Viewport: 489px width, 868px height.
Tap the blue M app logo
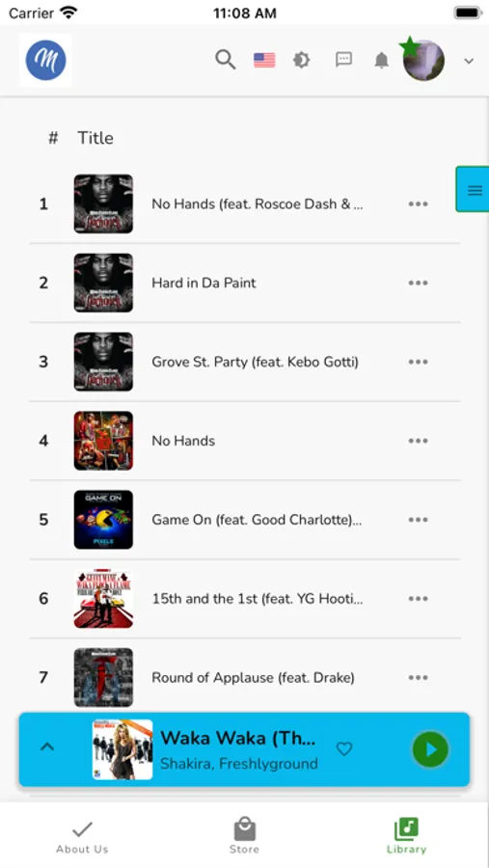[46, 61]
